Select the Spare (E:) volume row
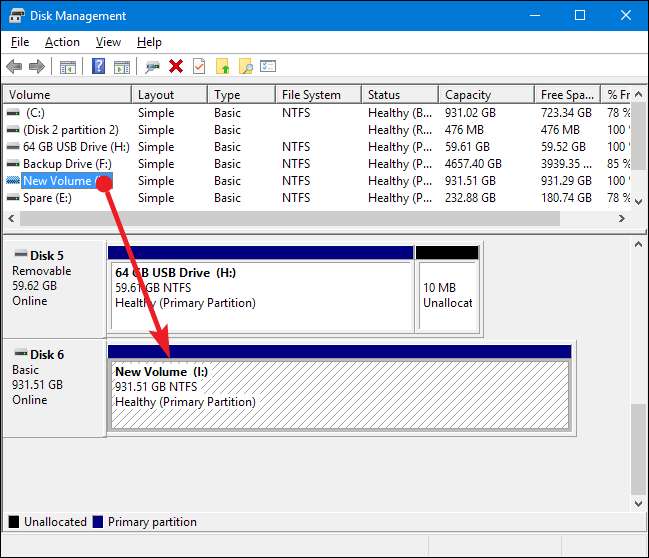649x558 pixels. coord(317,197)
